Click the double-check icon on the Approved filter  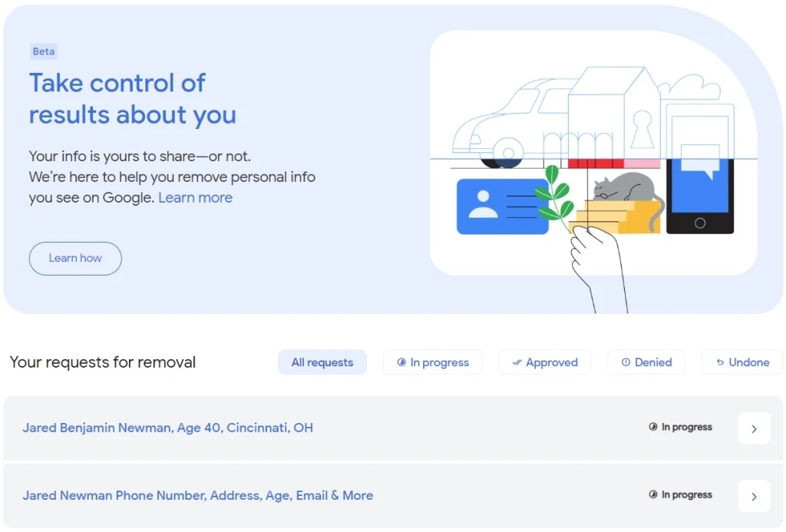517,362
